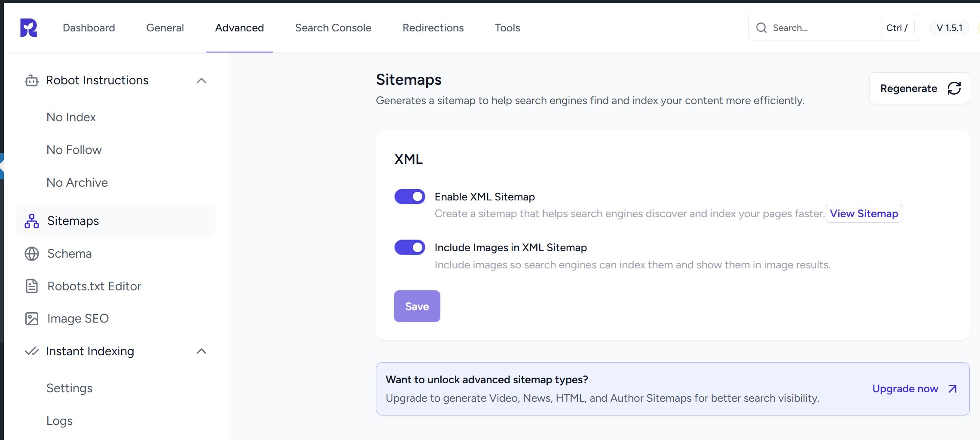Click the Robots.txt Editor file icon
Viewport: 980px width, 440px height.
click(32, 286)
